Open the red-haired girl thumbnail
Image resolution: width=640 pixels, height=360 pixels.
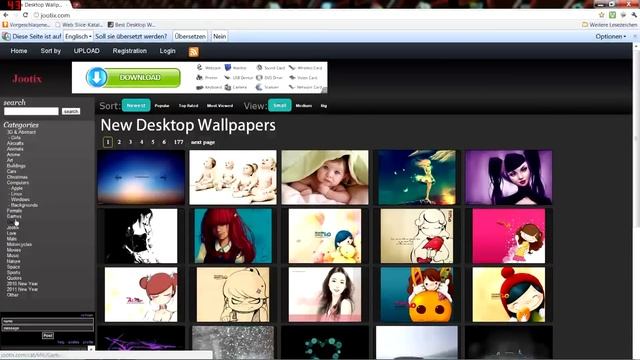point(233,236)
